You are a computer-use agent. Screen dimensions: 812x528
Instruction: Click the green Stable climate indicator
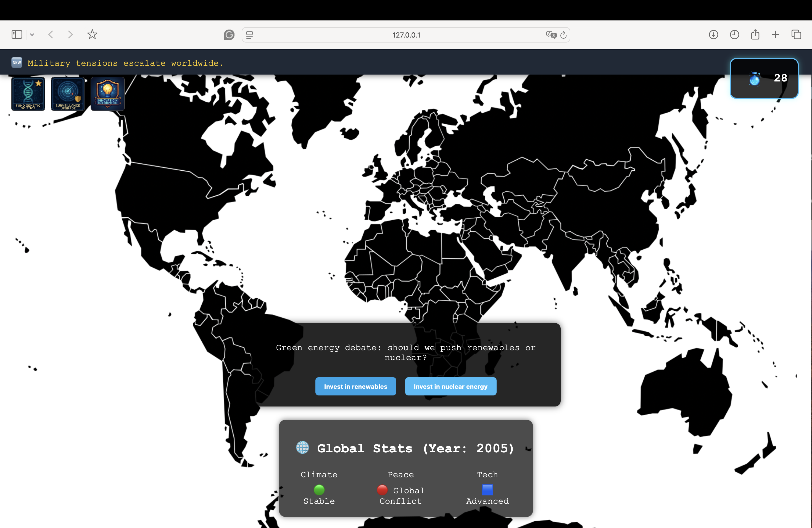pyautogui.click(x=319, y=490)
